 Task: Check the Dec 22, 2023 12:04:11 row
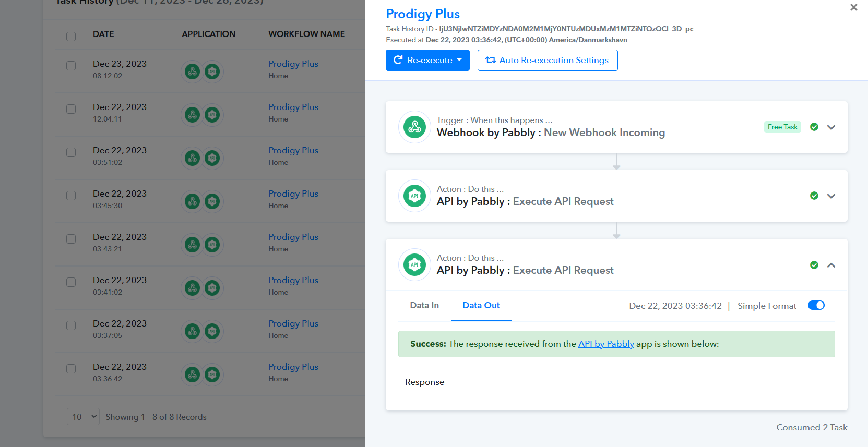tap(71, 109)
